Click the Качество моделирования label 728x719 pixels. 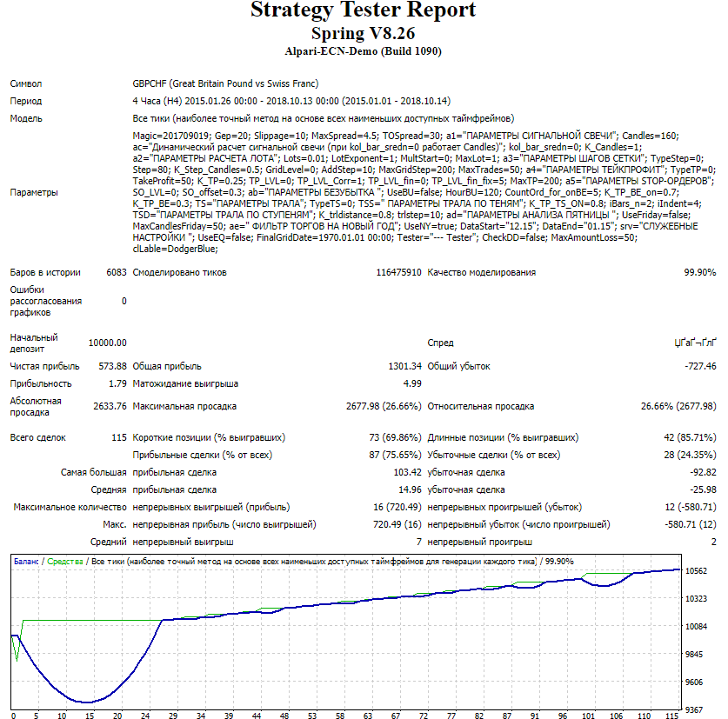pyautogui.click(x=482, y=272)
